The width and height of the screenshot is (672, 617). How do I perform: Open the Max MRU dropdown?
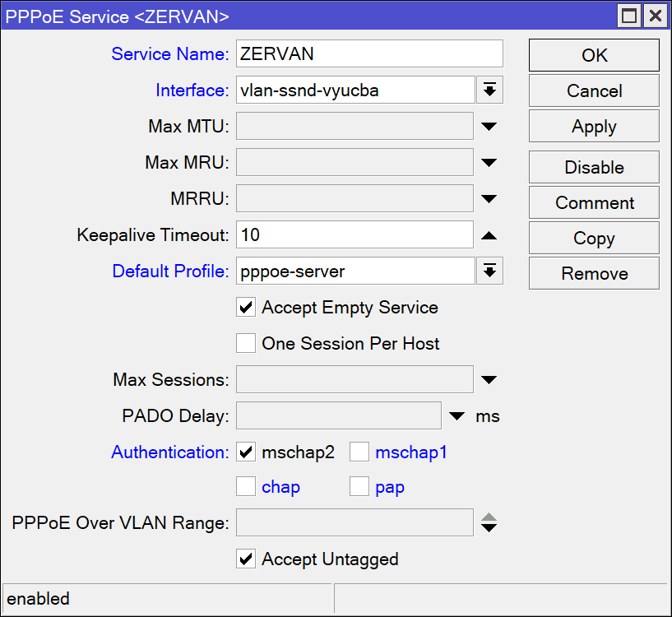pyautogui.click(x=489, y=162)
